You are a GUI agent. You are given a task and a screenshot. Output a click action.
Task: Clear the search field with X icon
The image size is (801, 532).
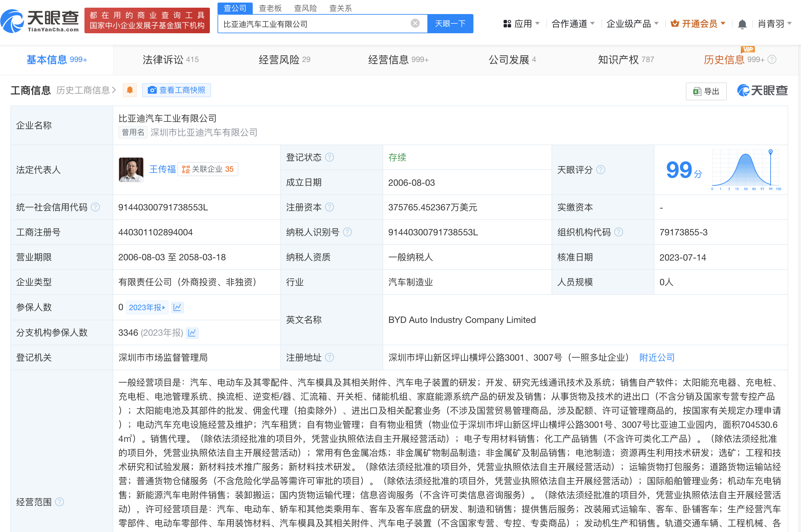coord(415,23)
